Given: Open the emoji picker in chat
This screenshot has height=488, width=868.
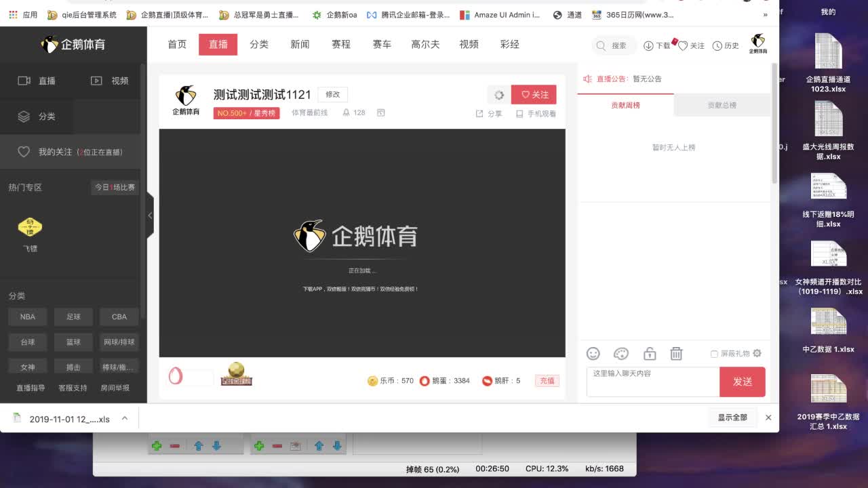Looking at the screenshot, I should point(593,354).
